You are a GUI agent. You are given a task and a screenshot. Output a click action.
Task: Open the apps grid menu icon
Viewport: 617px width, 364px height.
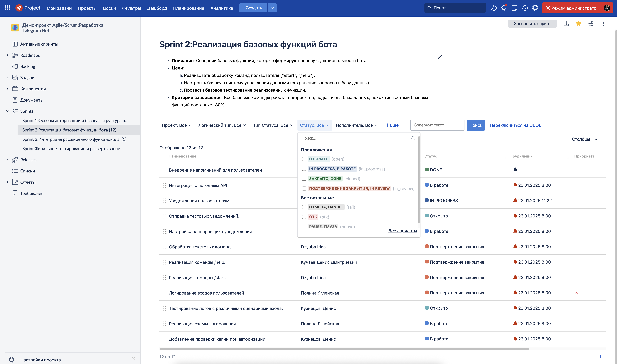pos(7,8)
